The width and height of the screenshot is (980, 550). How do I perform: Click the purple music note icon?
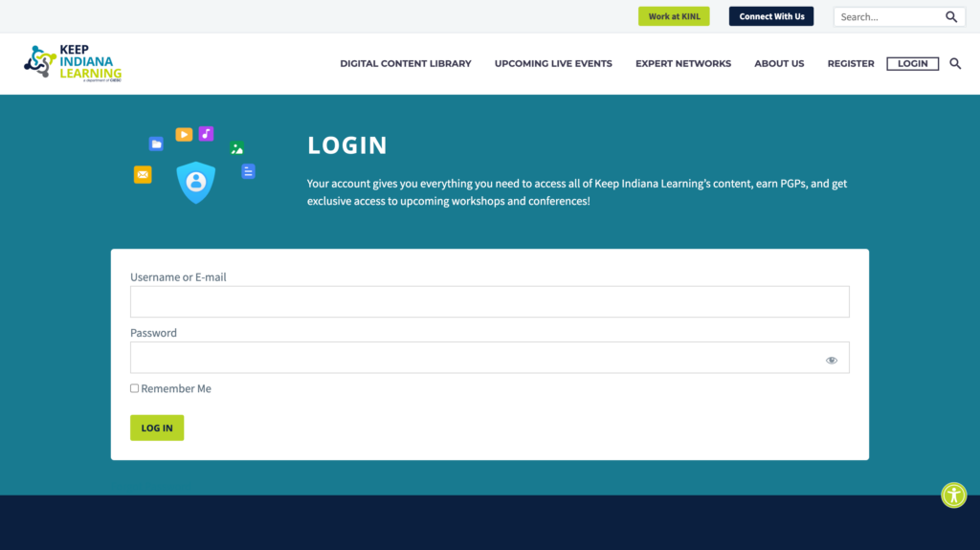(x=207, y=134)
